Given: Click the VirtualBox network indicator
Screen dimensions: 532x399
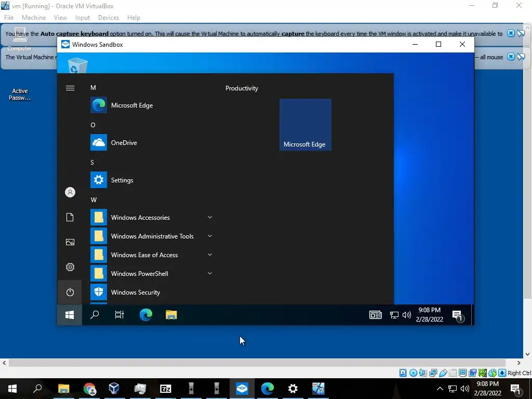Looking at the screenshot, I should (x=433, y=373).
